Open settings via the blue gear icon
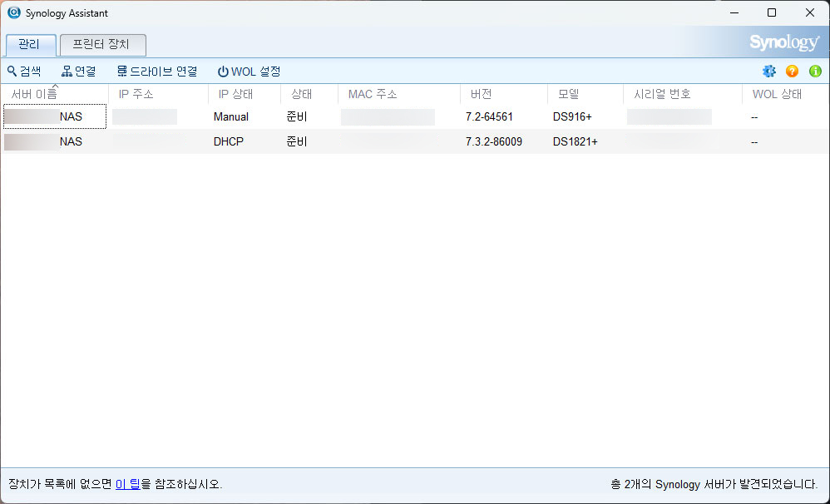The image size is (830, 504). click(769, 71)
